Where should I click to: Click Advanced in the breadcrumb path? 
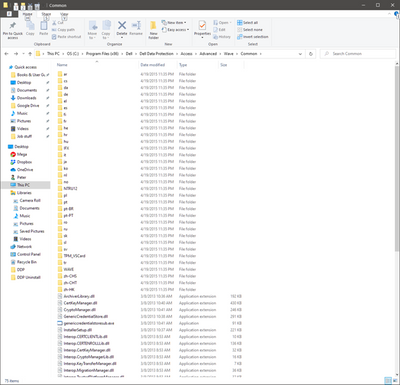tap(208, 54)
